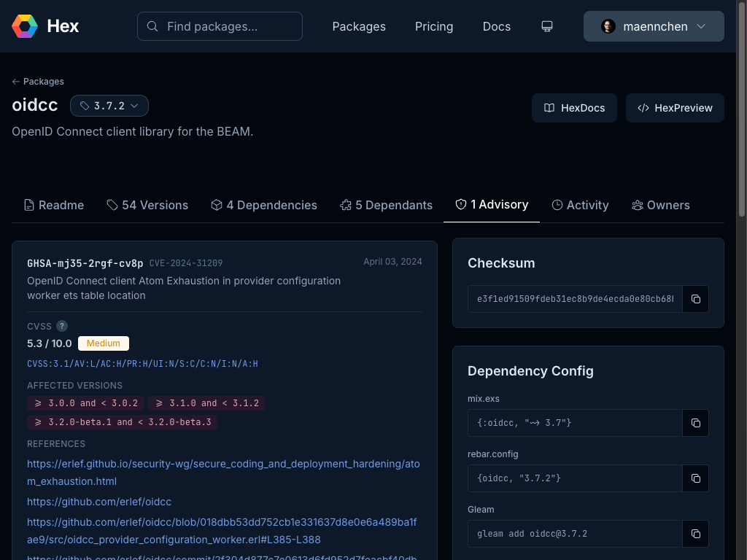Click the oidcc package title
Viewport: 747px width, 560px height.
click(35, 105)
